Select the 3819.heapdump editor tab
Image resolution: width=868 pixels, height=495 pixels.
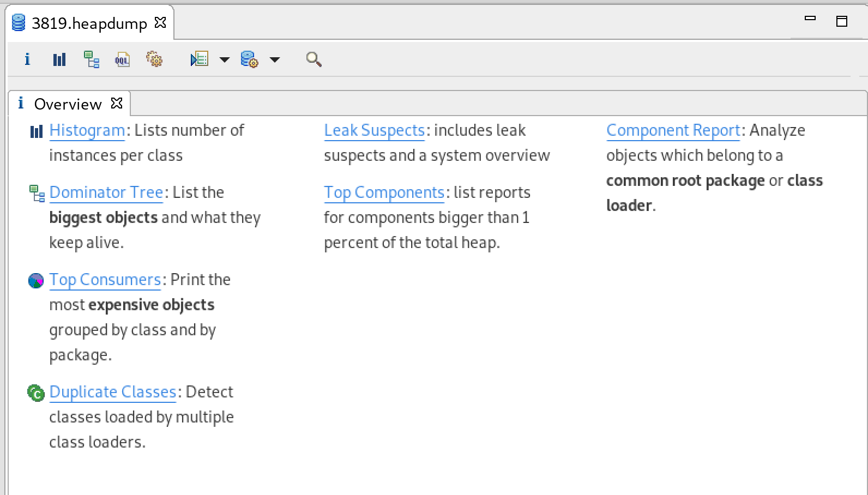(89, 23)
